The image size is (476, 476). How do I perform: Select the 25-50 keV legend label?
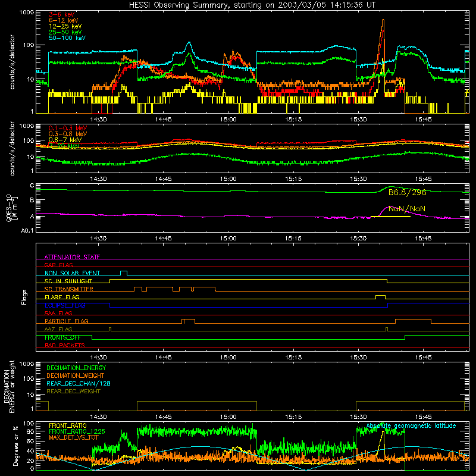[65, 32]
